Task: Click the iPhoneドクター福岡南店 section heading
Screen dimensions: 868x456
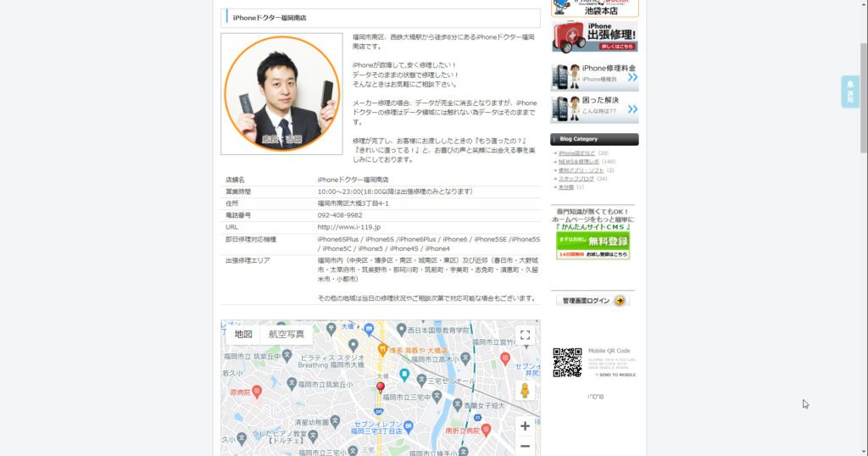Action: tap(270, 18)
